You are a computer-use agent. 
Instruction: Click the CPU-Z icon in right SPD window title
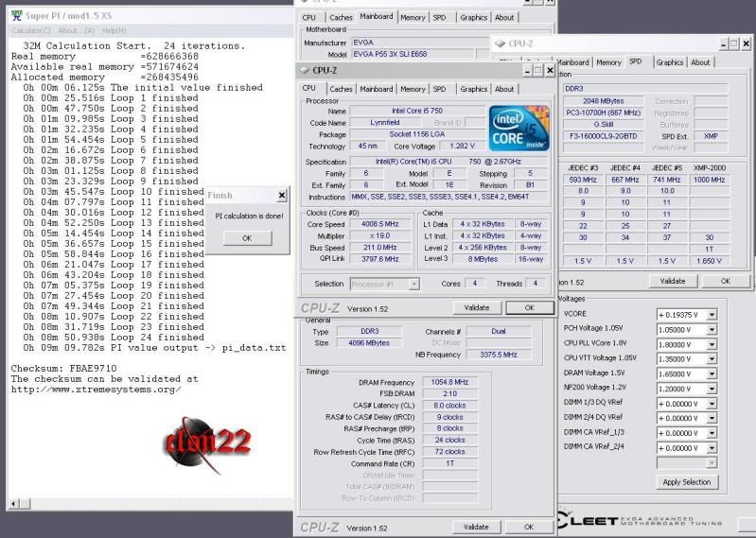click(500, 43)
